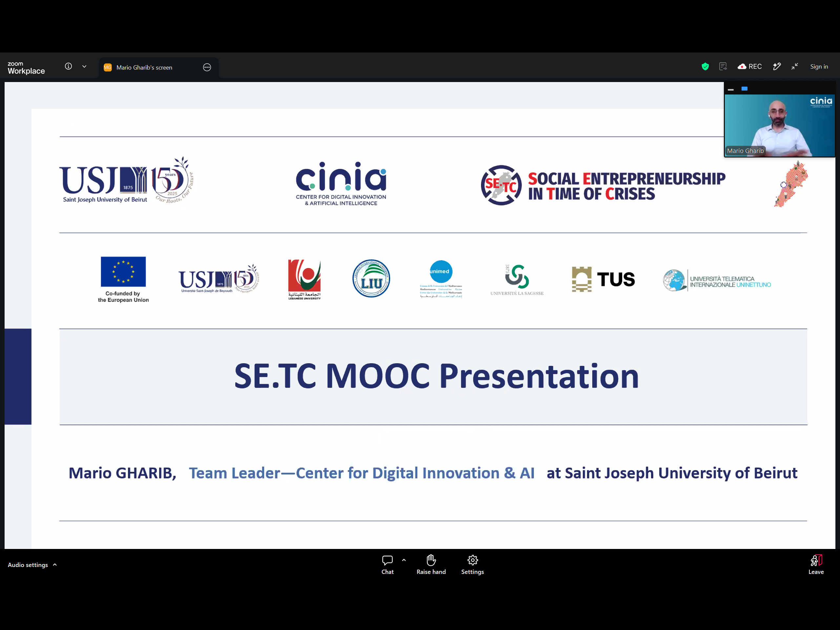Expand the chevron next to meeting info
840x630 pixels.
coord(84,67)
